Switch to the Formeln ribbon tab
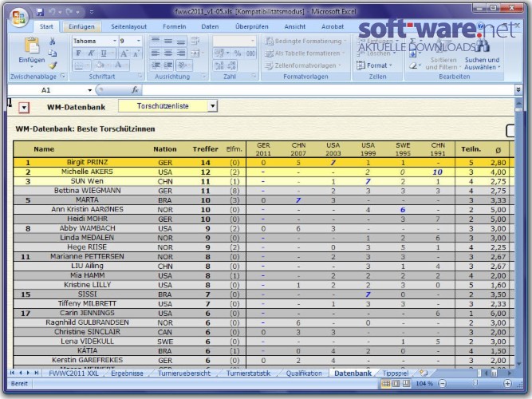The height and width of the screenshot is (399, 532). 175,26
